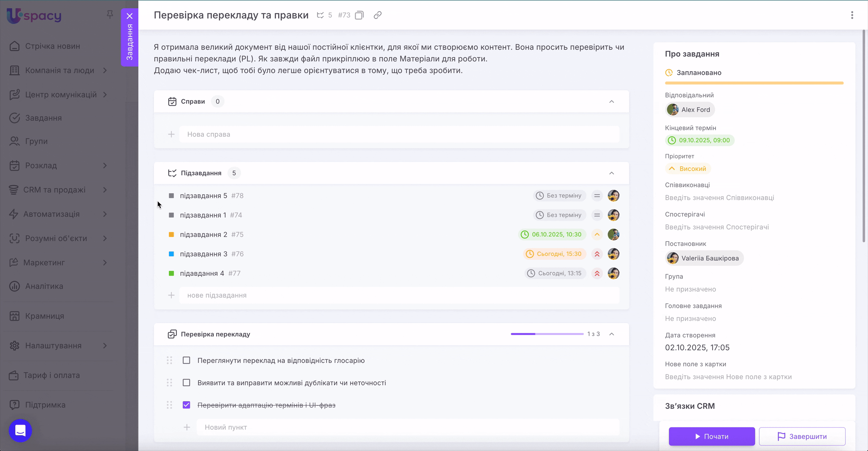The height and width of the screenshot is (451, 868).
Task: Click urgent priority icon of підзавдання 3
Action: click(x=597, y=254)
